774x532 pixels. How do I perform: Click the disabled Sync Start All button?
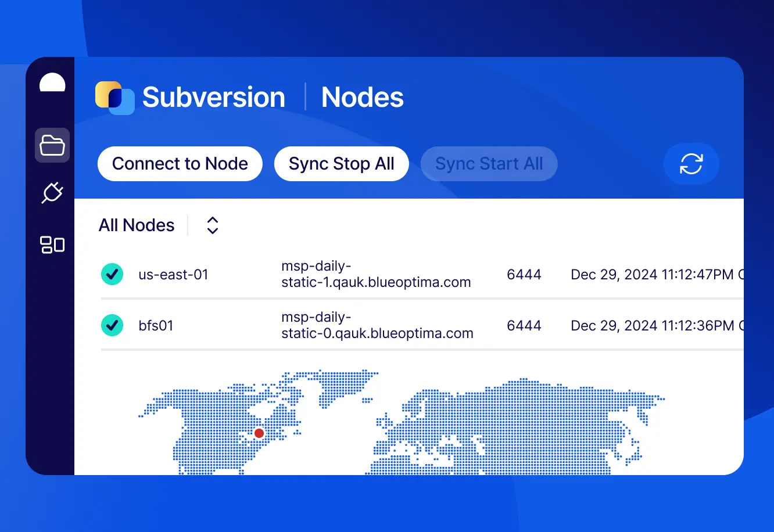point(489,164)
